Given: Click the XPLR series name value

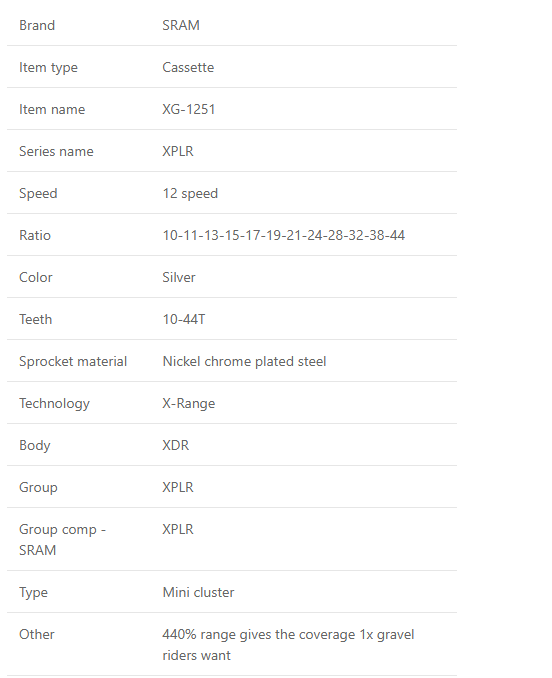Looking at the screenshot, I should tap(178, 151).
